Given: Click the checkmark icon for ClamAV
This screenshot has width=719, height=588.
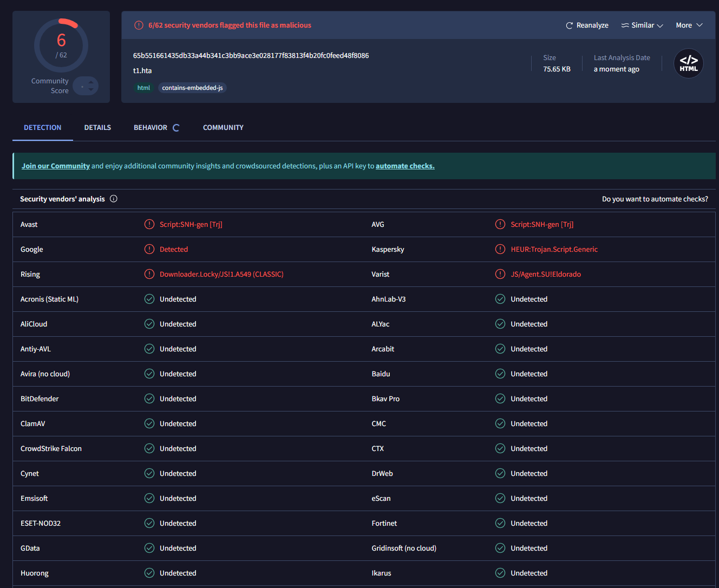Looking at the screenshot, I should click(x=149, y=423).
